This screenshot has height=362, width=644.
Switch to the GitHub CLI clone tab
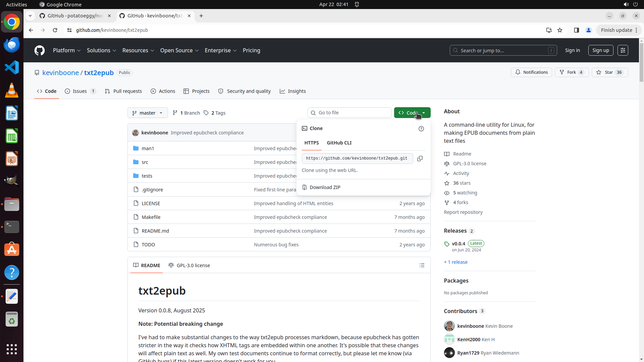pyautogui.click(x=339, y=143)
